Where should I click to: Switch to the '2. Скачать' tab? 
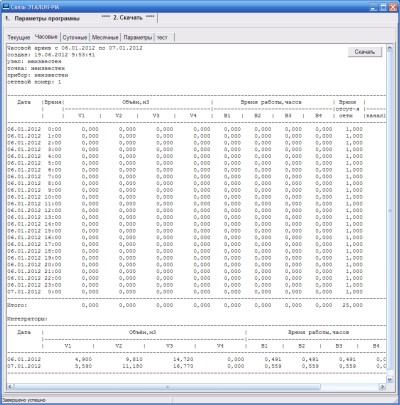128,18
